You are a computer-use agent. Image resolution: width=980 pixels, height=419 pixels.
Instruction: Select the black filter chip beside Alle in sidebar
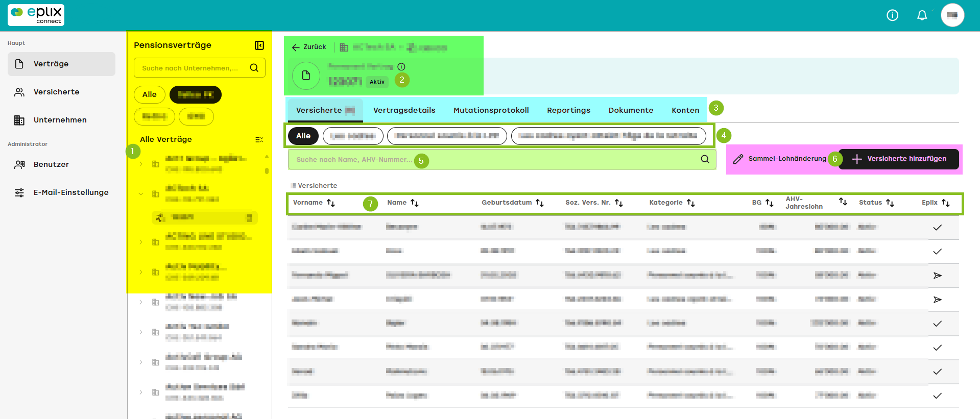coord(196,94)
